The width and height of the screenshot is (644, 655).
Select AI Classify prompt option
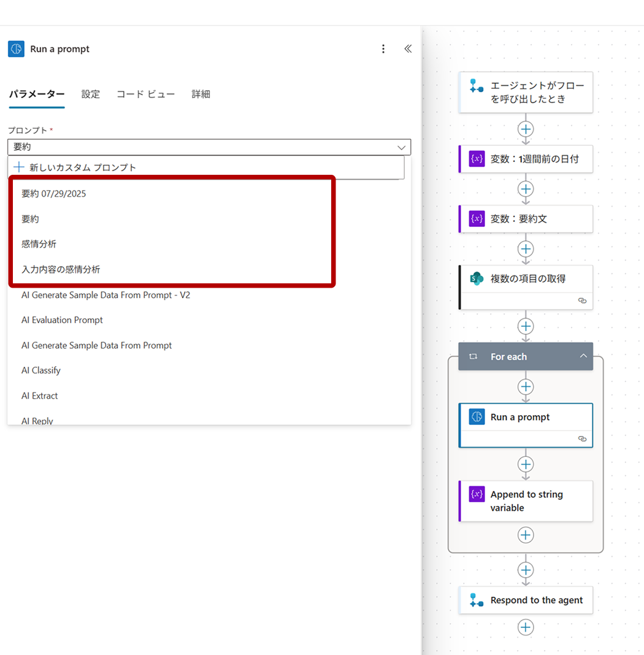[x=41, y=370]
